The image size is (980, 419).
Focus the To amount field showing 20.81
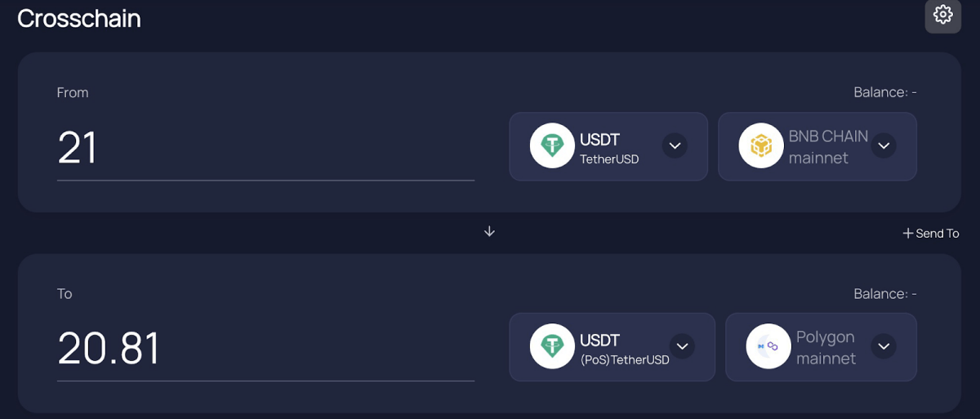pos(265,349)
